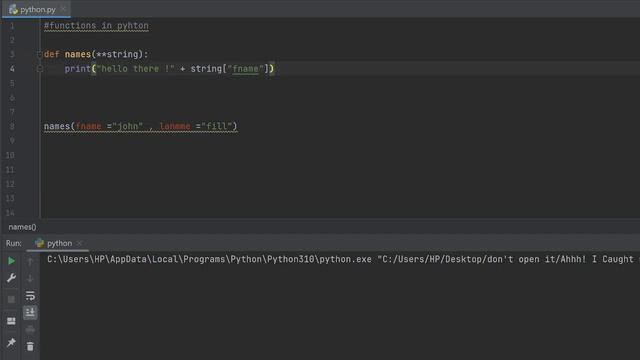Clear console with trash icon

pos(30,347)
